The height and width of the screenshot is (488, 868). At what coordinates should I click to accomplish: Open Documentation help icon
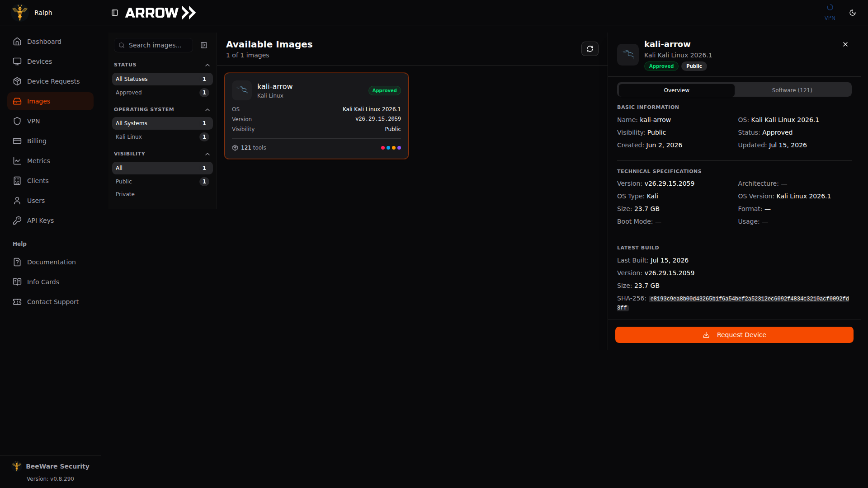17,262
